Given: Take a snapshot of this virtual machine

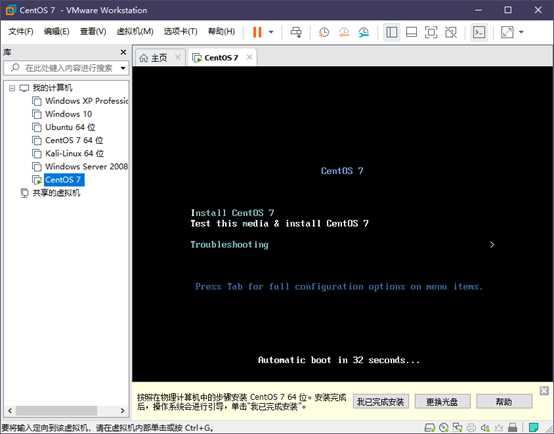Looking at the screenshot, I should (324, 32).
